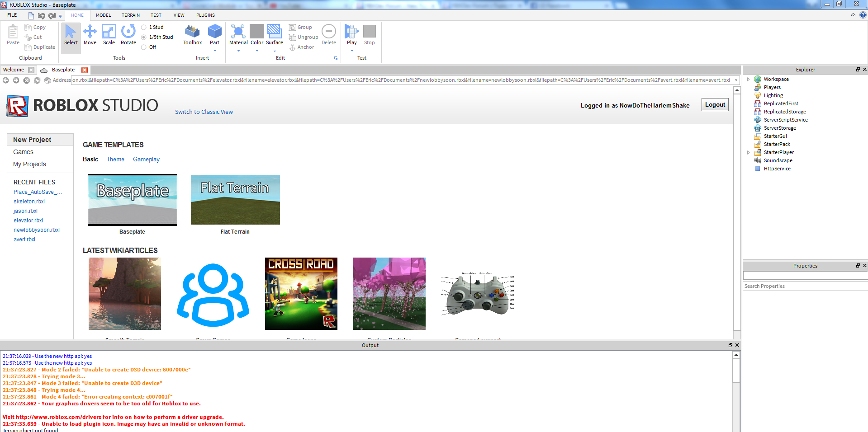Click the Surface tool icon
Image resolution: width=868 pixels, height=432 pixels.
(x=275, y=32)
